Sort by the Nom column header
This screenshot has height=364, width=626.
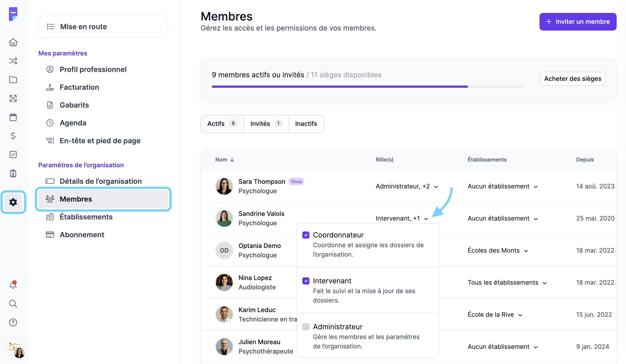pos(224,160)
